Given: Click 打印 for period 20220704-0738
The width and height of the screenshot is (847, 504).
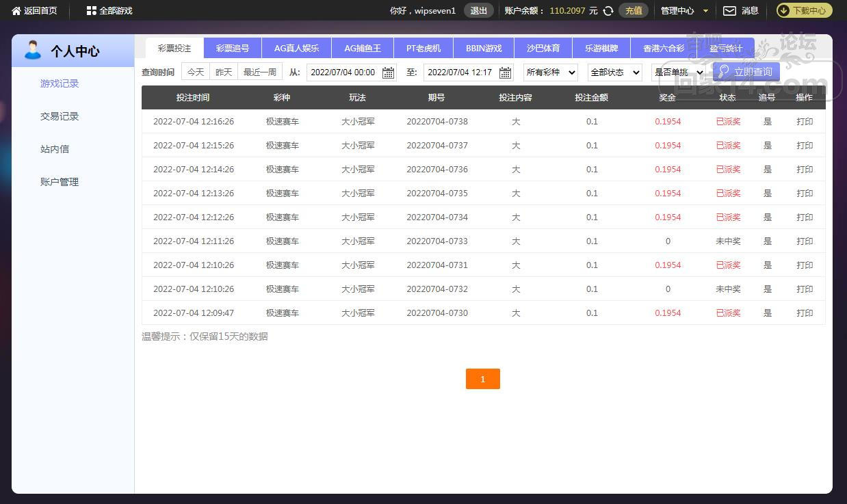Looking at the screenshot, I should point(805,122).
